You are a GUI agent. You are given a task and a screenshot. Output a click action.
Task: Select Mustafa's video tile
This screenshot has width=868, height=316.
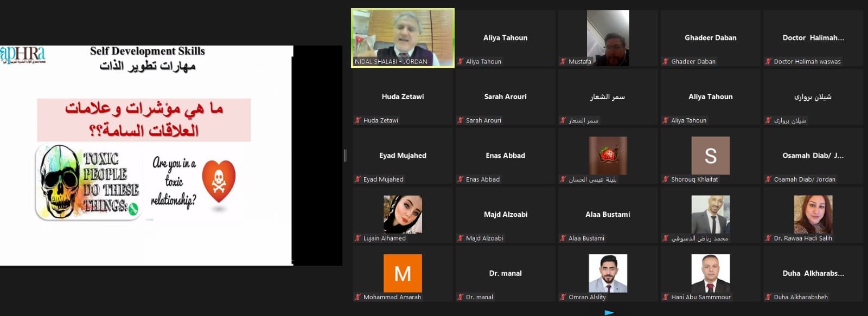608,38
